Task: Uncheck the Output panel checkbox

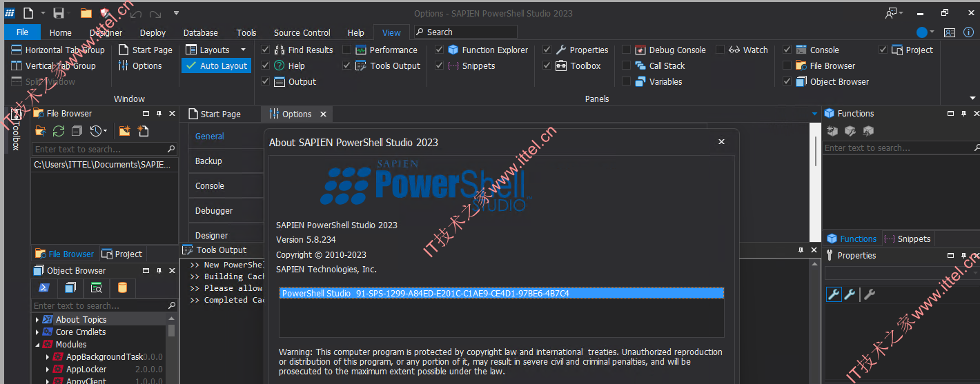Action: (265, 81)
